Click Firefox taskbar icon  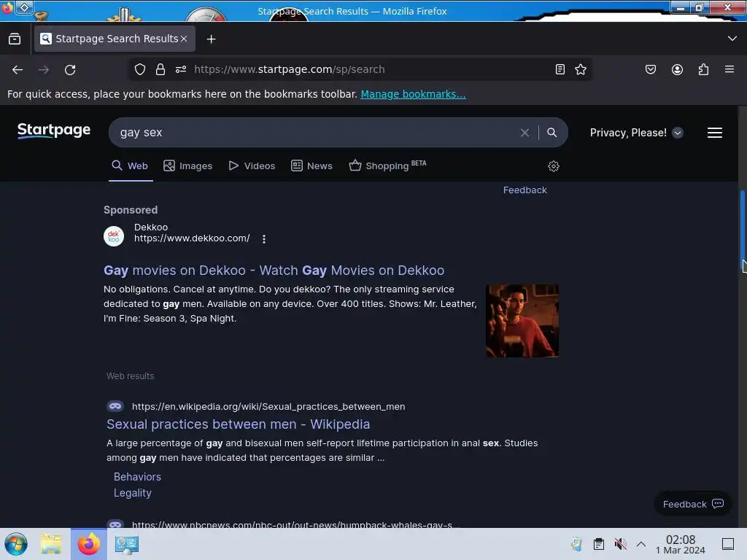89,544
